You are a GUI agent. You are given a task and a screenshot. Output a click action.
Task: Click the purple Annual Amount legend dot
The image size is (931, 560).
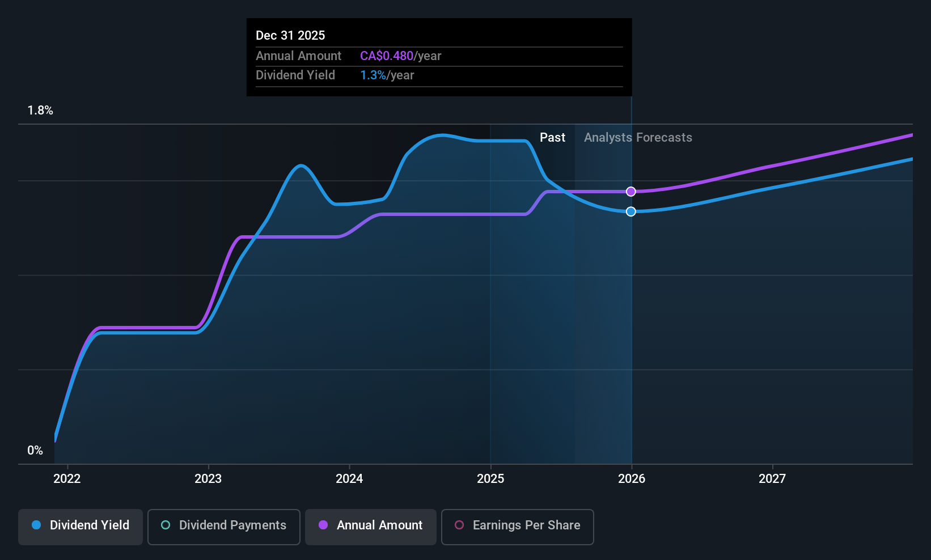click(x=323, y=525)
